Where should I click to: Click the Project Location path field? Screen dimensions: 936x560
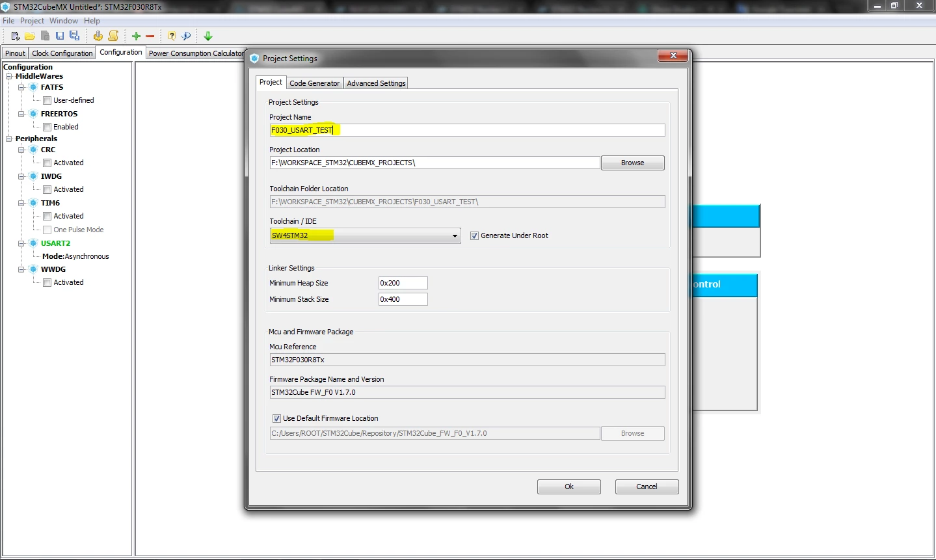[x=435, y=163]
